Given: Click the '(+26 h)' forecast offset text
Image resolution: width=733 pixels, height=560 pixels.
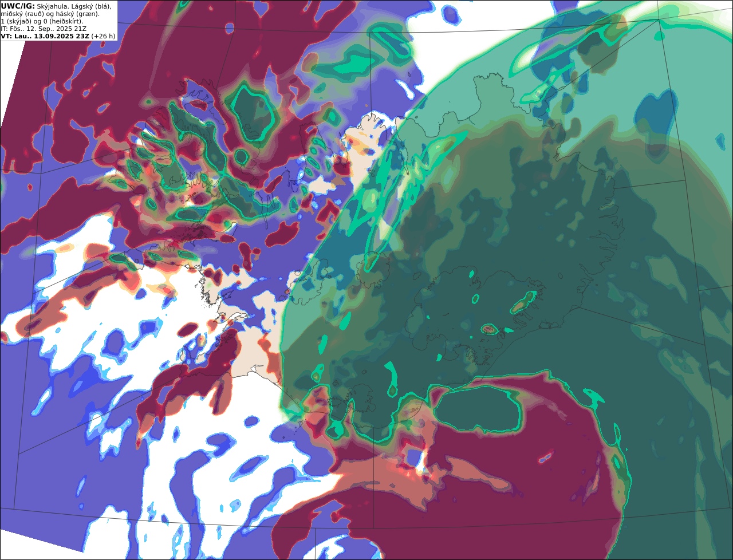Looking at the screenshot, I should pyautogui.click(x=103, y=36).
